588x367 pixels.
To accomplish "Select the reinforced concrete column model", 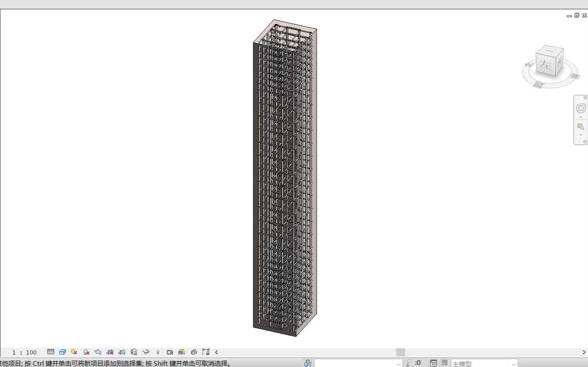I will tap(285, 178).
